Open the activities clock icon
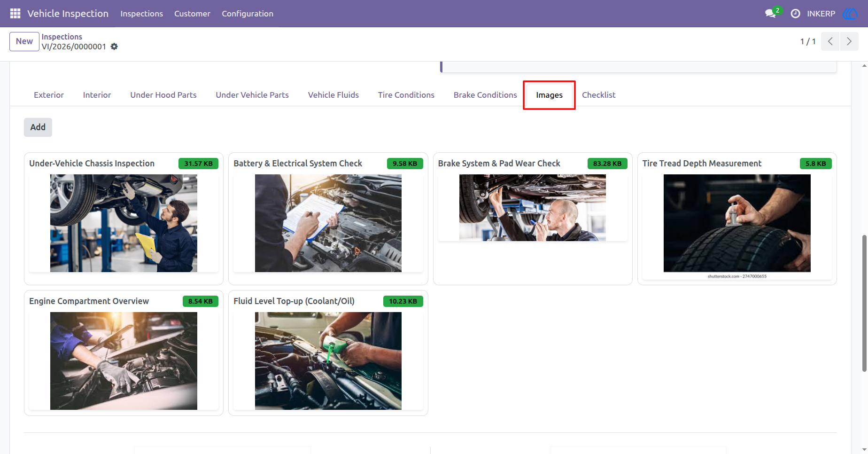This screenshot has width=868, height=454. click(x=795, y=14)
